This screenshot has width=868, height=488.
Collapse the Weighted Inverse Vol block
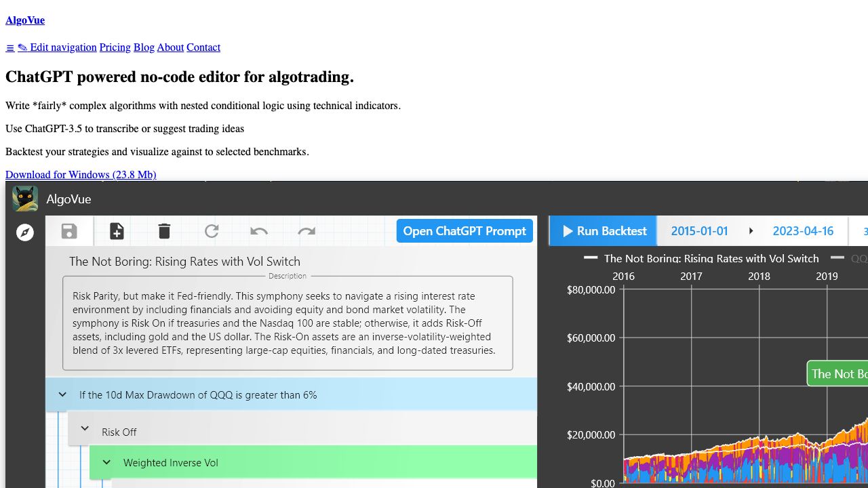pyautogui.click(x=106, y=462)
